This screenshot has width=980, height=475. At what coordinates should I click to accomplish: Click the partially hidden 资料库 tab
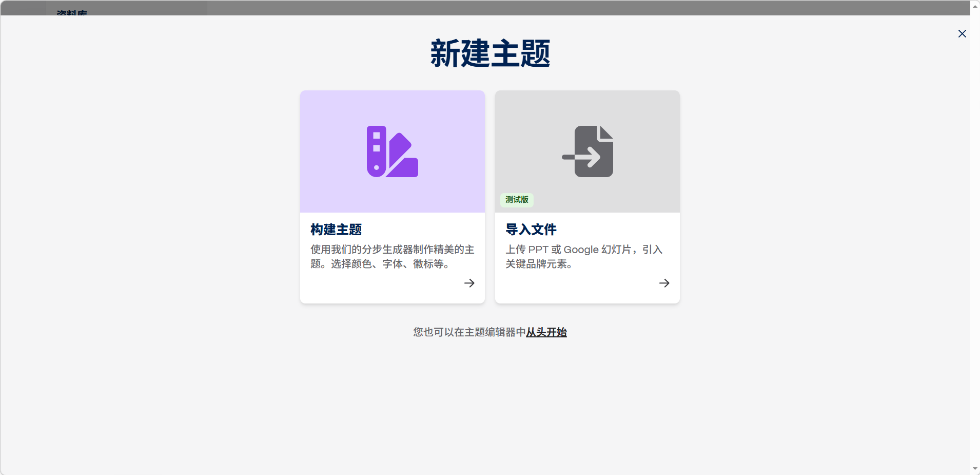pos(72,11)
